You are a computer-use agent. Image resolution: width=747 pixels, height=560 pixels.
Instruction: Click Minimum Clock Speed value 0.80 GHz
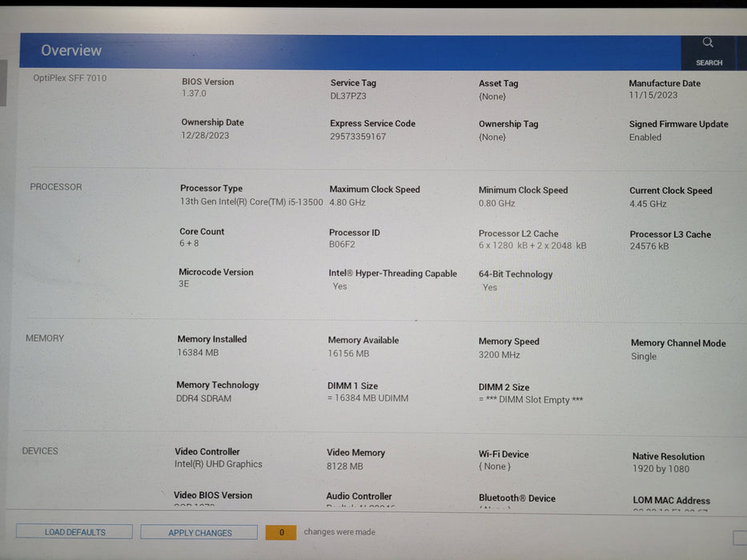[496, 203]
